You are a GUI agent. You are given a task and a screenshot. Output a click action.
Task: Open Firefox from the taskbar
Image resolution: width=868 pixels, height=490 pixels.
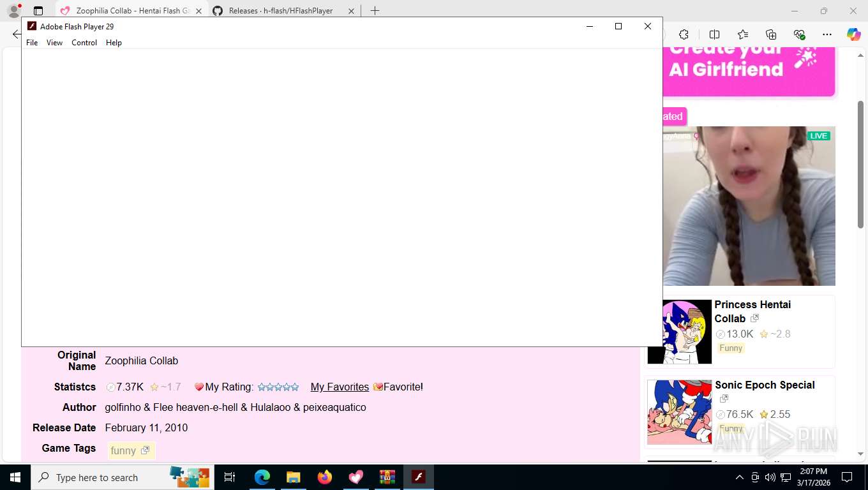click(325, 477)
